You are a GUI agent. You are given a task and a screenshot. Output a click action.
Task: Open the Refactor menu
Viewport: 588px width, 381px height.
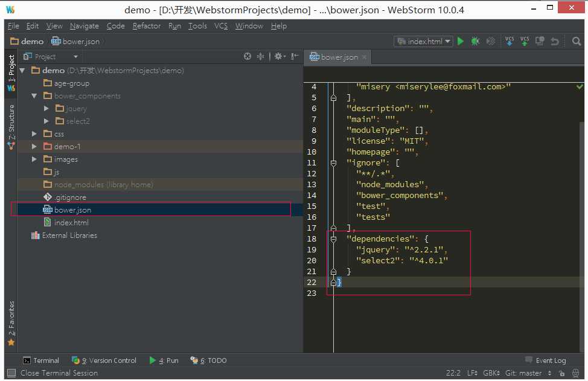(147, 26)
